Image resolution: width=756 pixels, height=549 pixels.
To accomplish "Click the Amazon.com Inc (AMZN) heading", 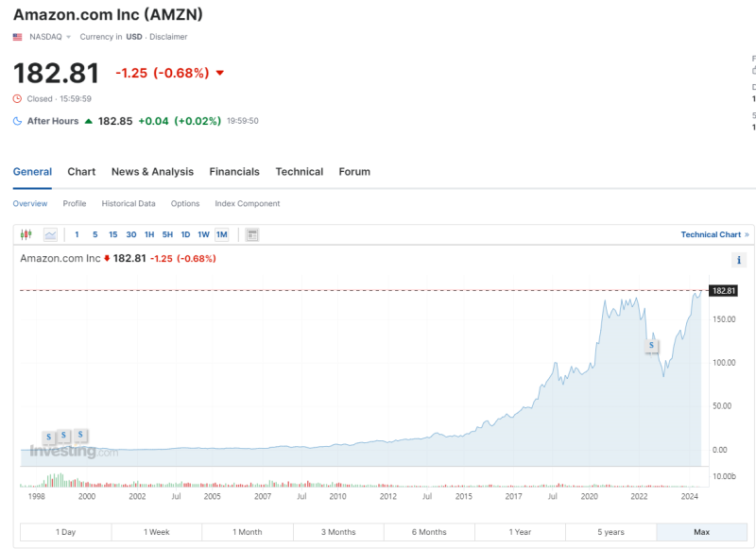I will (108, 14).
